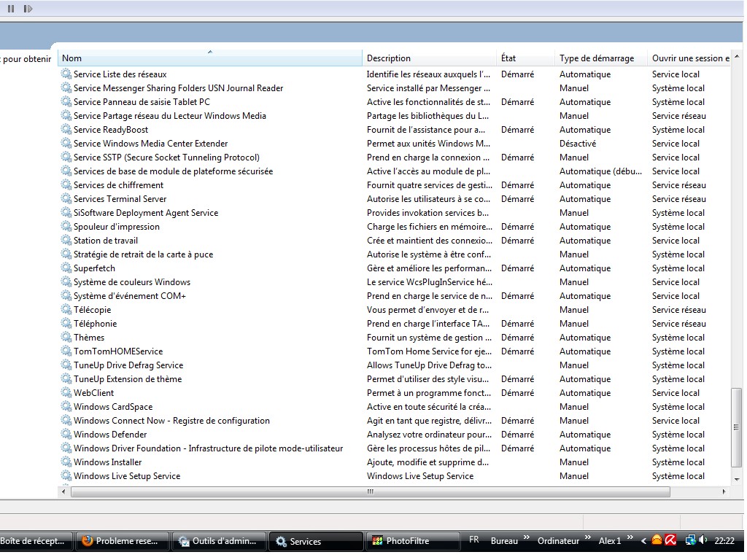Select the gear icon of Service Messenger Sharing Folders
Image resolution: width=747 pixels, height=560 pixels.
click(x=66, y=87)
